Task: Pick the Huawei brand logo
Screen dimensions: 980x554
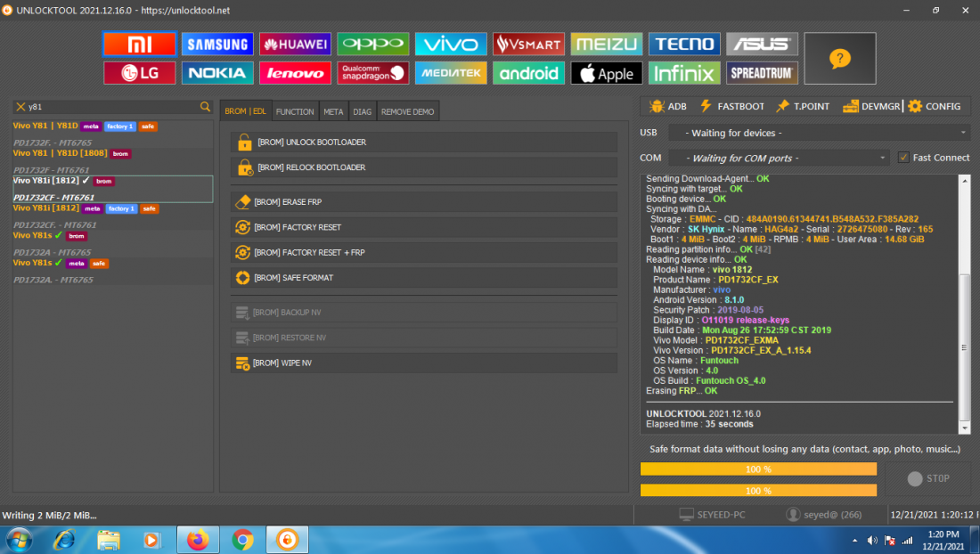Action: point(295,44)
